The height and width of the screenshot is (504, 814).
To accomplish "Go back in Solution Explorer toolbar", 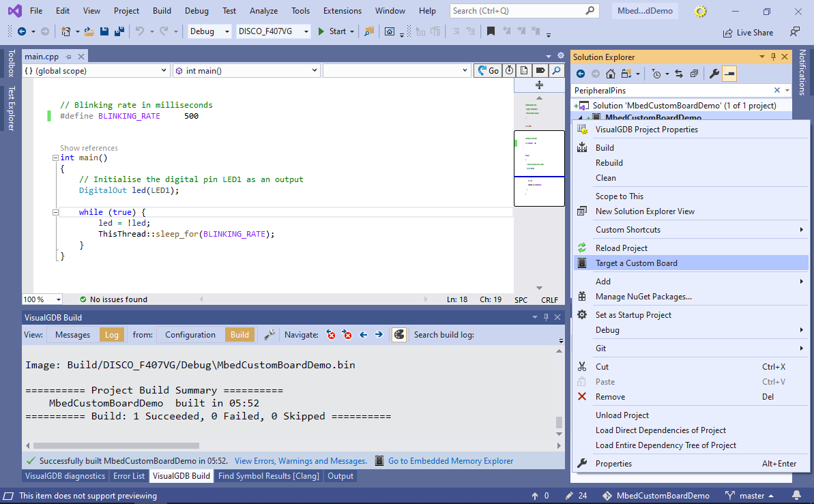I will (x=581, y=74).
